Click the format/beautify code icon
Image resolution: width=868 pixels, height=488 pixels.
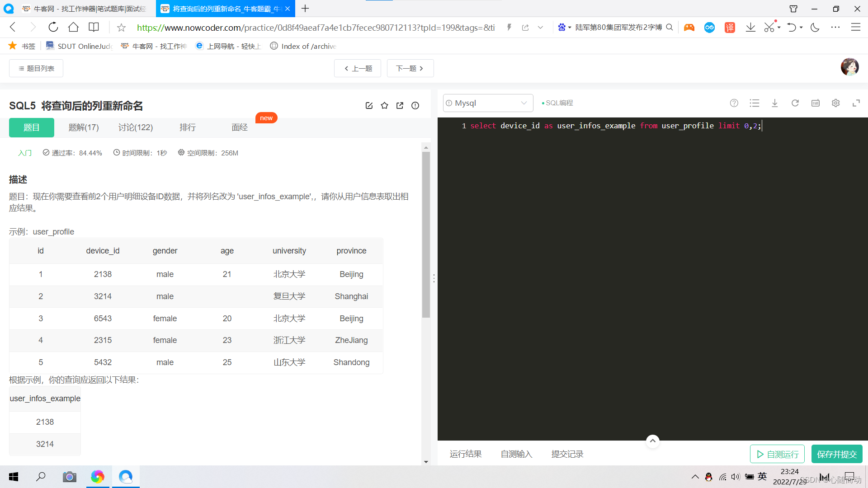click(754, 103)
